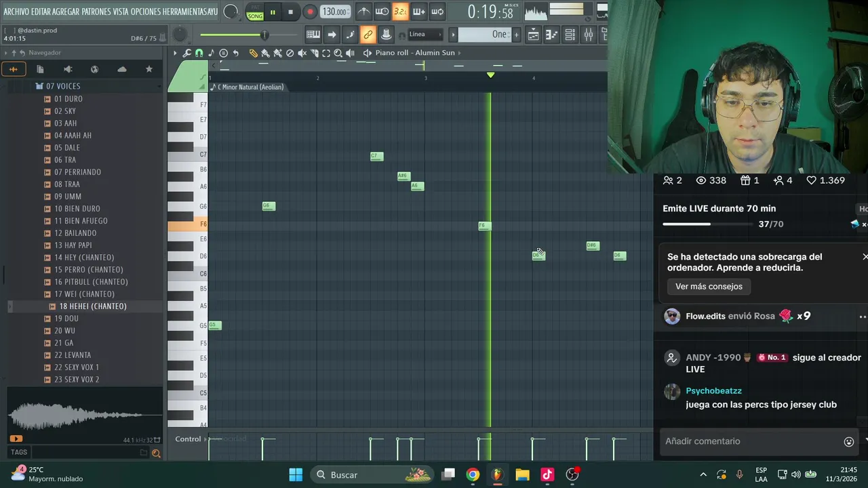Image resolution: width=868 pixels, height=488 pixels.
Task: Select the zoom magnifier tool
Action: [x=338, y=53]
